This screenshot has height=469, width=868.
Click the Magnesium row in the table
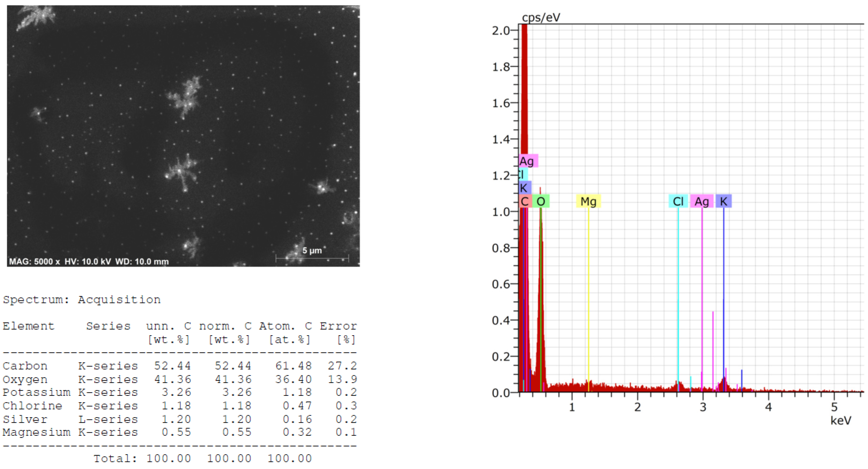(179, 432)
